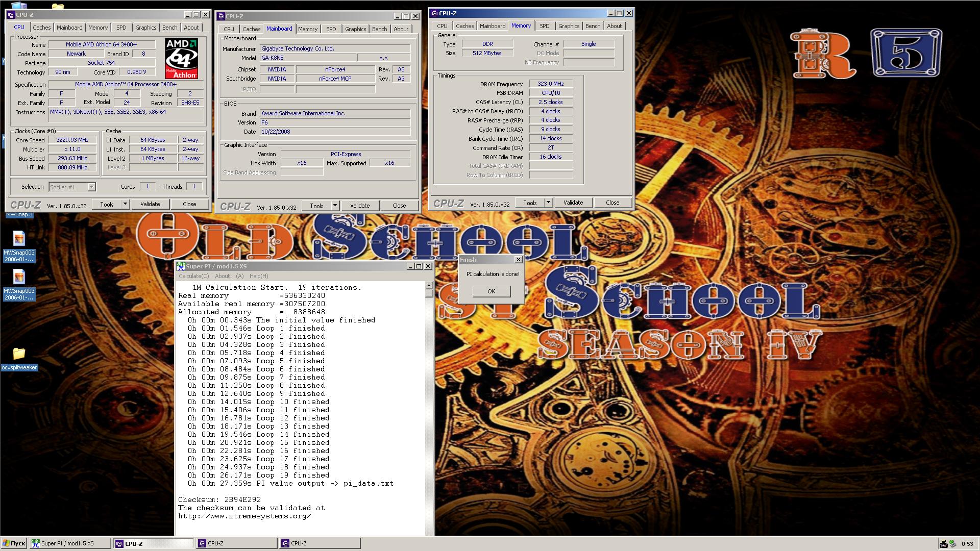Viewport: 980px width, 551px height.
Task: Click the memory Size 512 MBytes field
Action: [x=487, y=53]
